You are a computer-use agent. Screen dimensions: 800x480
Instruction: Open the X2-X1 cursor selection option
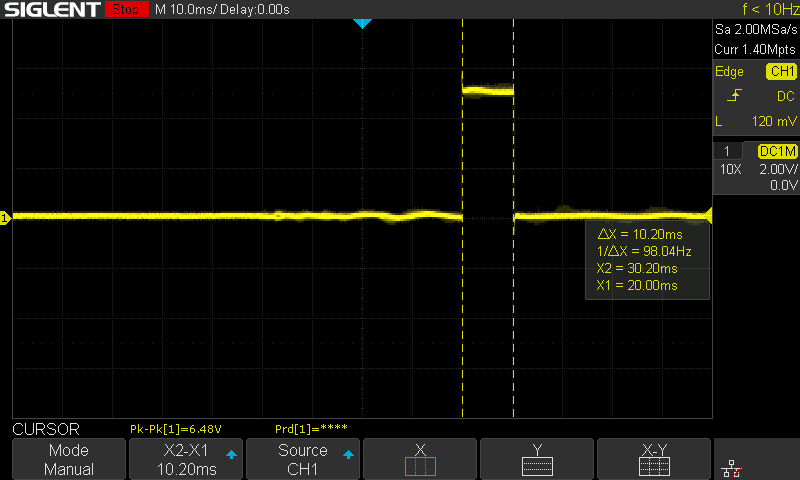pos(186,459)
